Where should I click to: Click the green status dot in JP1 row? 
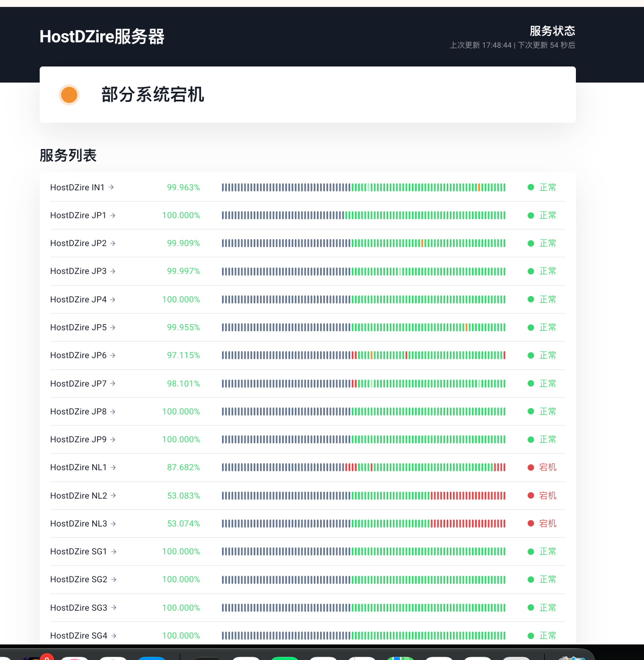click(x=531, y=215)
